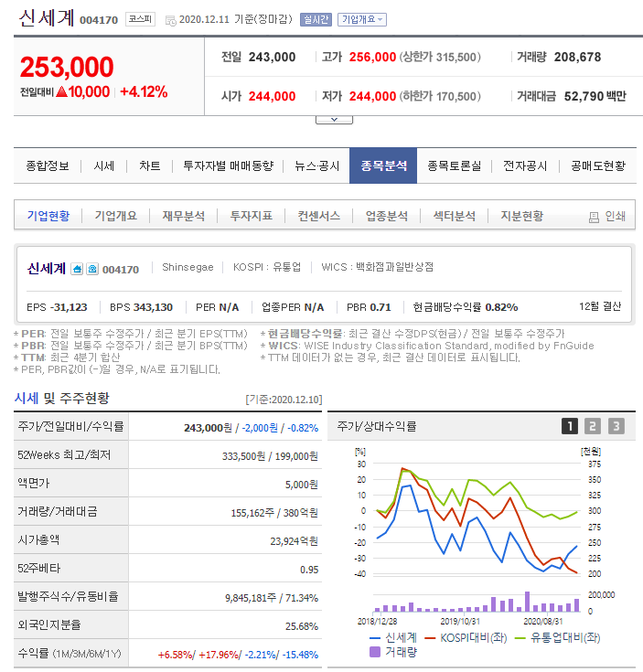Click the 주가/상대수익률 chart heading
The image size is (643, 672).
click(376, 426)
